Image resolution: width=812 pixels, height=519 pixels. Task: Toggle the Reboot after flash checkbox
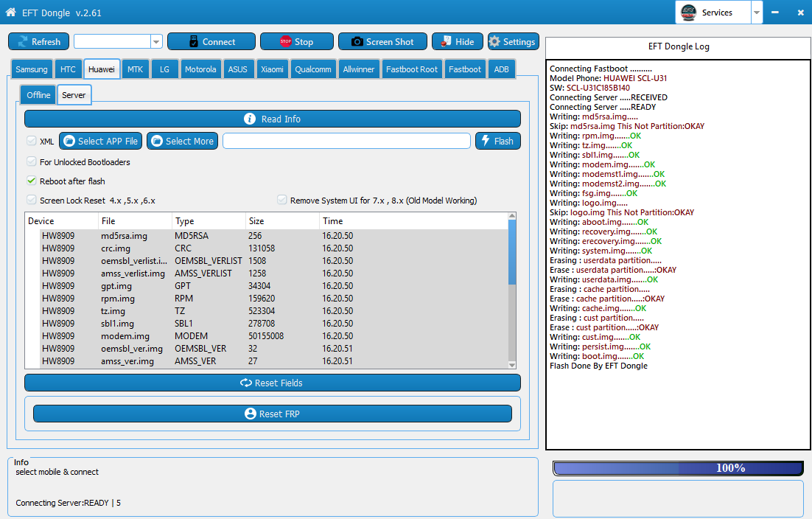(32, 181)
